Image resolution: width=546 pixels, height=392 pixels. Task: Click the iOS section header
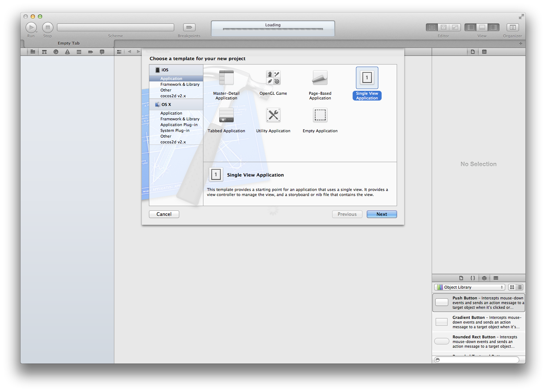(176, 70)
